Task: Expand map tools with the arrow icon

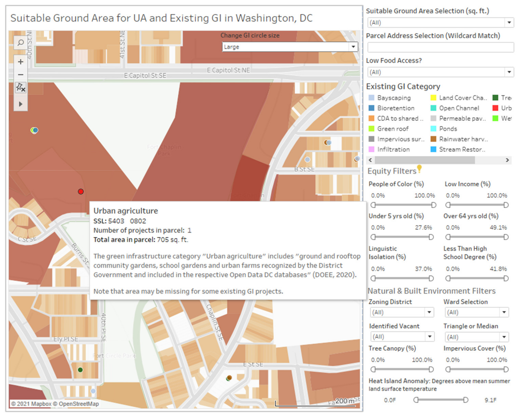Action: pos(21,104)
